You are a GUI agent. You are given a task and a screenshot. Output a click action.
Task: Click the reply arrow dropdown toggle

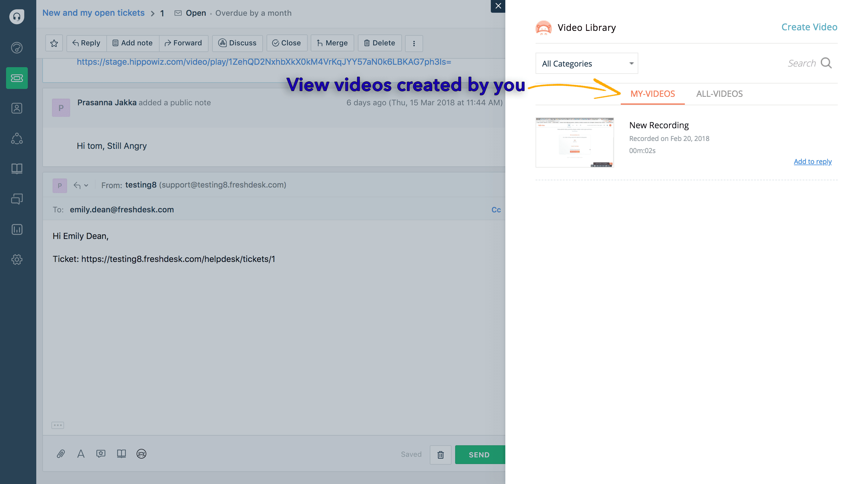(x=85, y=185)
